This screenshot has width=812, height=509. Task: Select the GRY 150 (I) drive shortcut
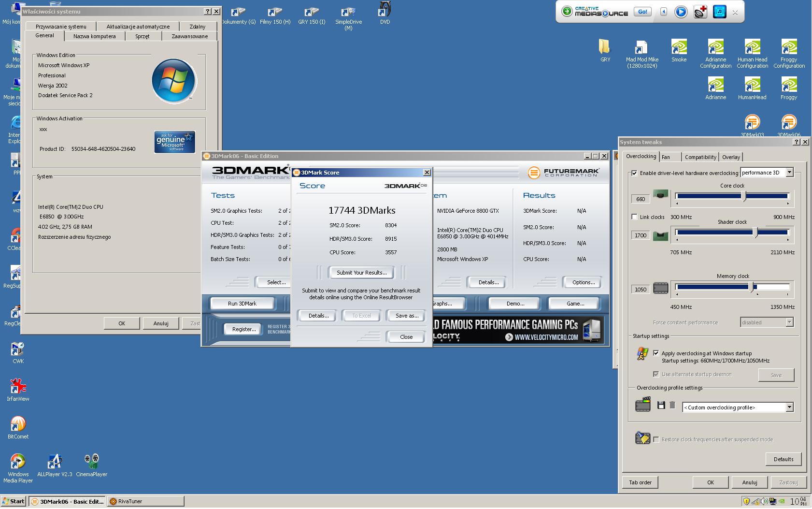[312, 15]
